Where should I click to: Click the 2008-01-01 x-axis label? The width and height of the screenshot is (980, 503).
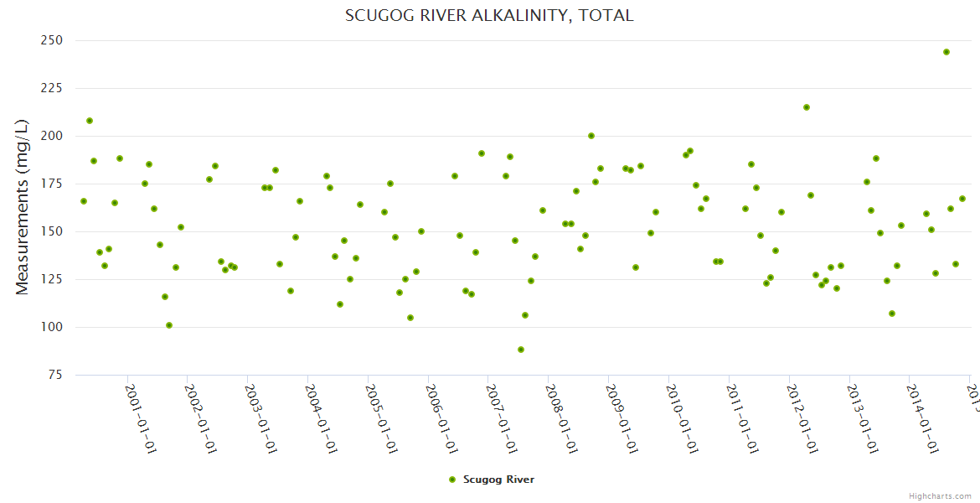[560, 417]
